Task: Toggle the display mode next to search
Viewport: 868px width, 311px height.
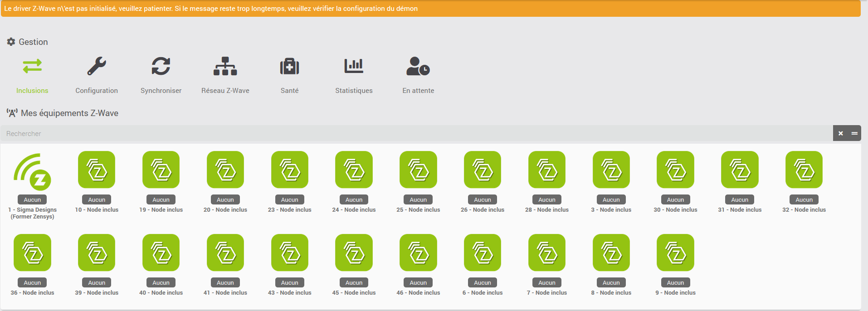Action: point(854,134)
